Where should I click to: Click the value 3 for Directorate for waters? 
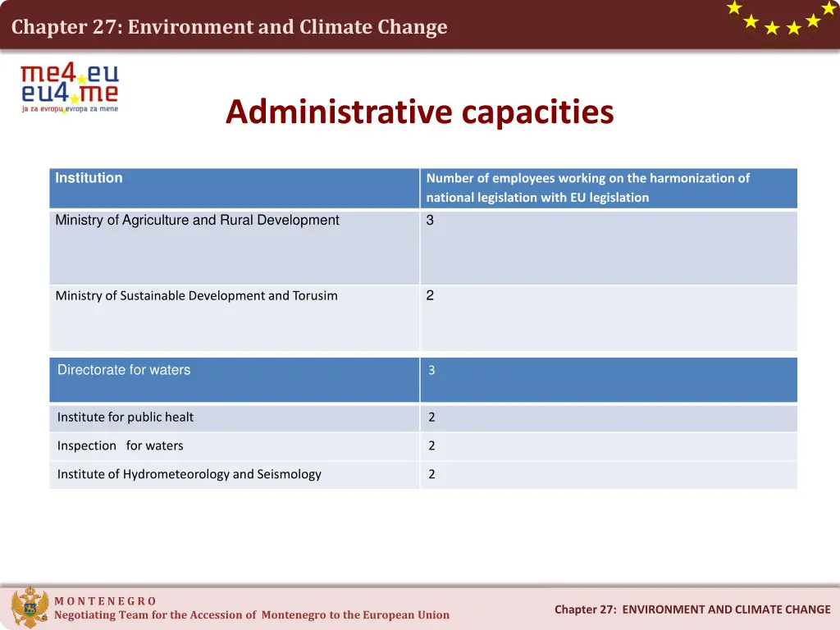(x=431, y=370)
